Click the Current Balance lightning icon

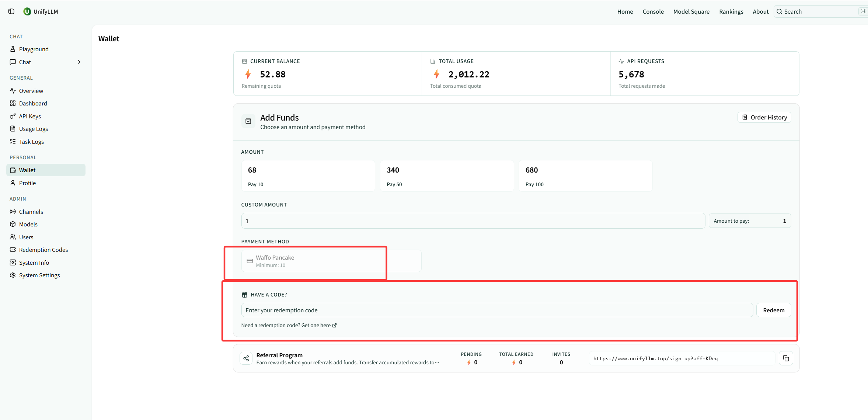(x=248, y=74)
